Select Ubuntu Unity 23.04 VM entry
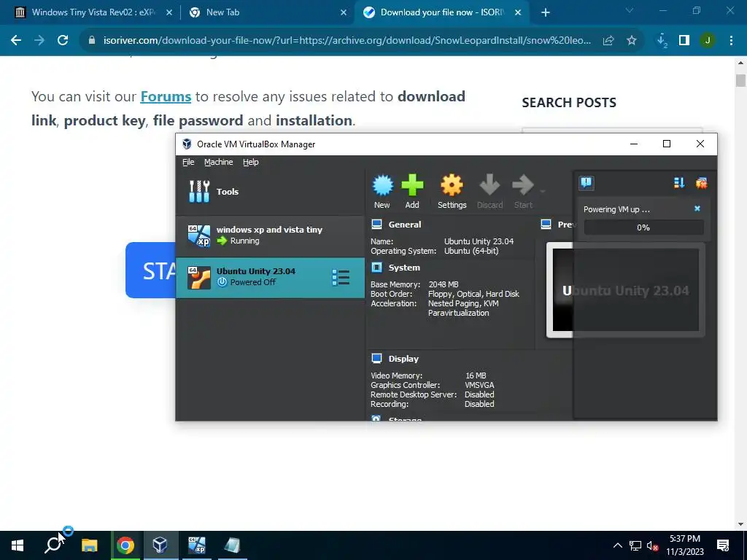This screenshot has width=747, height=560. pos(270,278)
